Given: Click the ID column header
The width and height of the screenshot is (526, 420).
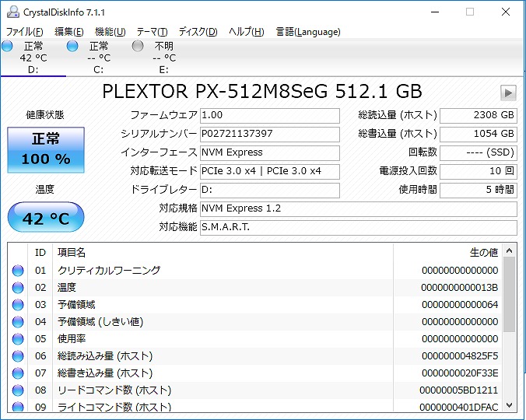Looking at the screenshot, I should [40, 253].
